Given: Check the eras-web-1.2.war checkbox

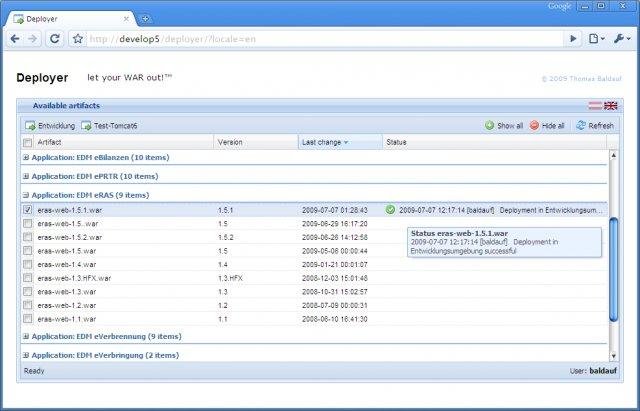Looking at the screenshot, I should [27, 305].
